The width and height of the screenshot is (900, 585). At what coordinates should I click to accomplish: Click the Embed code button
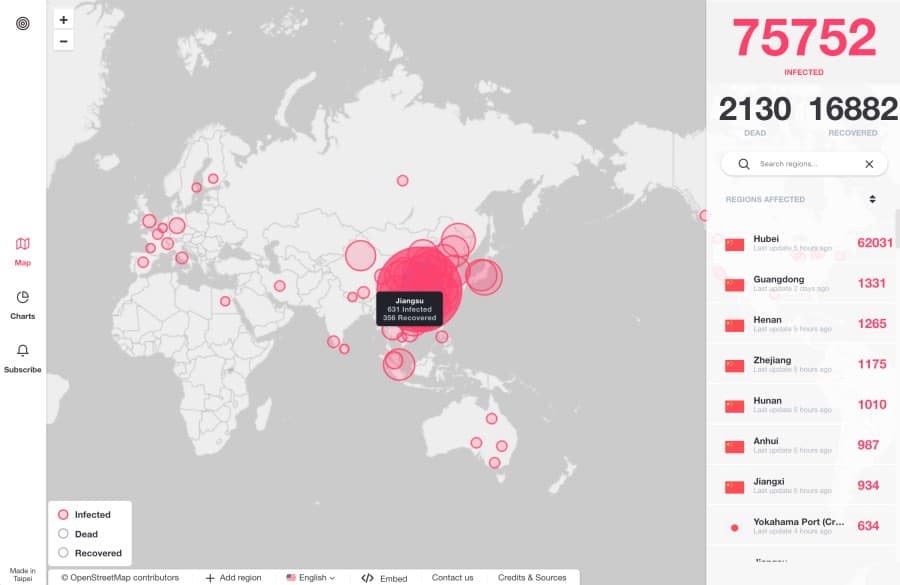(x=384, y=577)
